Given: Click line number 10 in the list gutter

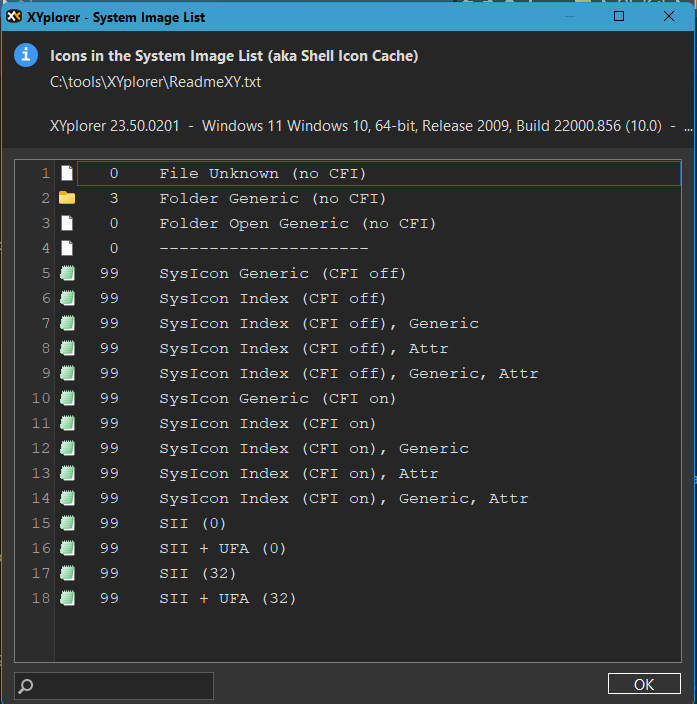Looking at the screenshot, I should coord(41,398).
